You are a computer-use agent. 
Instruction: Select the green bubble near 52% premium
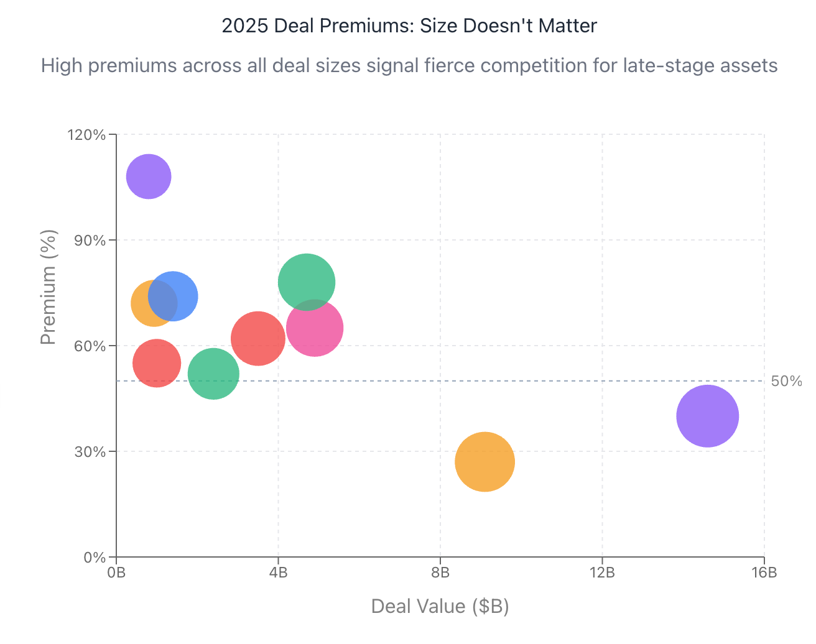click(x=213, y=374)
